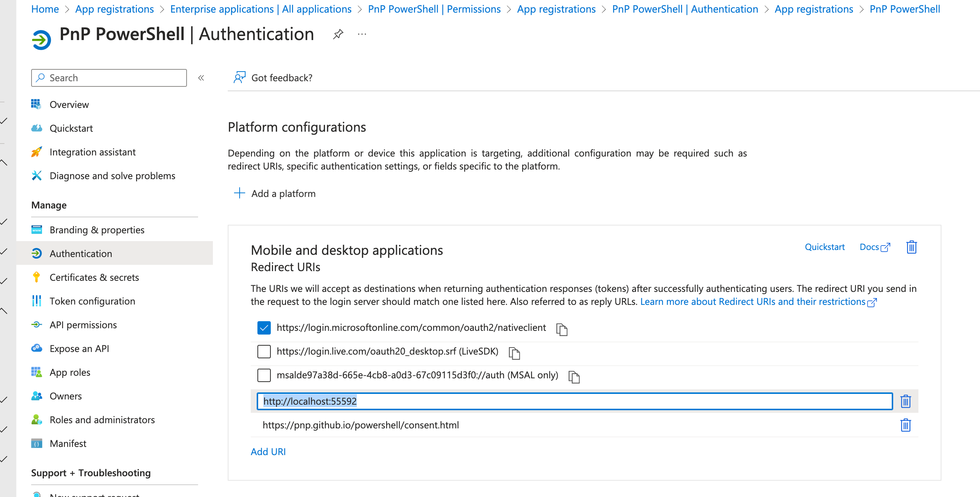Collapse the left navigation menu
Viewport: 980px width, 497px height.
[201, 78]
